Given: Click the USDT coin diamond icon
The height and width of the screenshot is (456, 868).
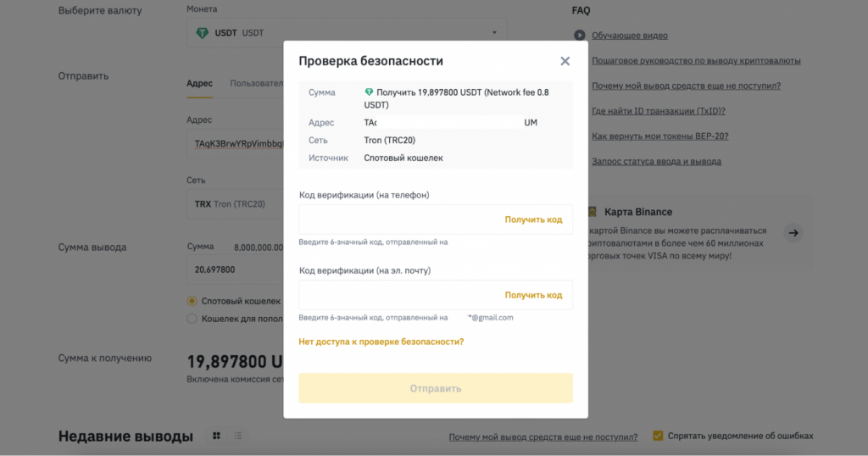Looking at the screenshot, I should click(x=202, y=33).
